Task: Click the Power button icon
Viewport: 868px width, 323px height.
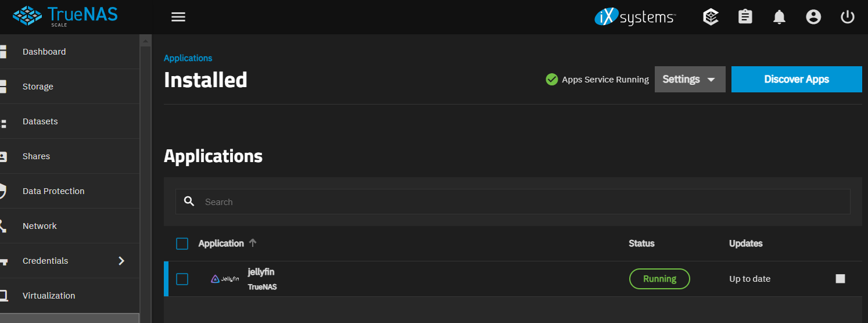Action: coord(848,17)
